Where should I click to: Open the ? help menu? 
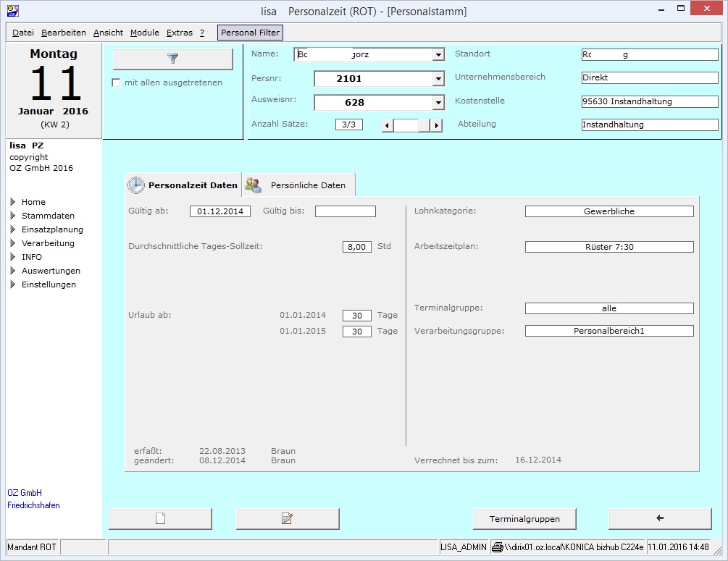pos(202,33)
